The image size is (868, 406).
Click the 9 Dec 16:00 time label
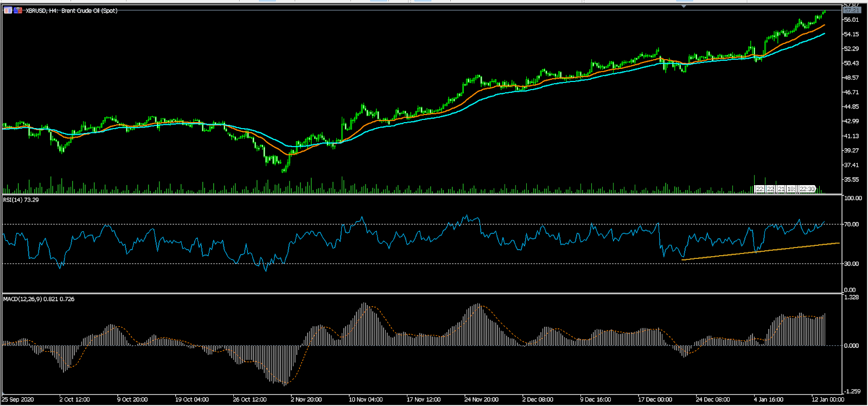596,400
